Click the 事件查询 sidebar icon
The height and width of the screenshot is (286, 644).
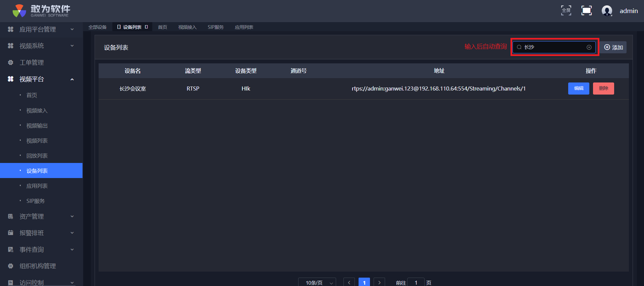point(11,249)
